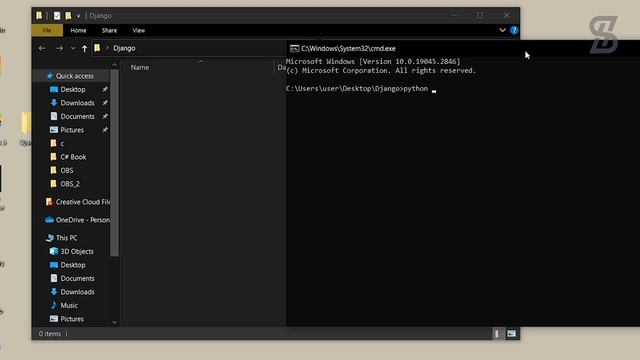Click navigation pane scroll up arrow
The height and width of the screenshot is (360, 640).
114,65
